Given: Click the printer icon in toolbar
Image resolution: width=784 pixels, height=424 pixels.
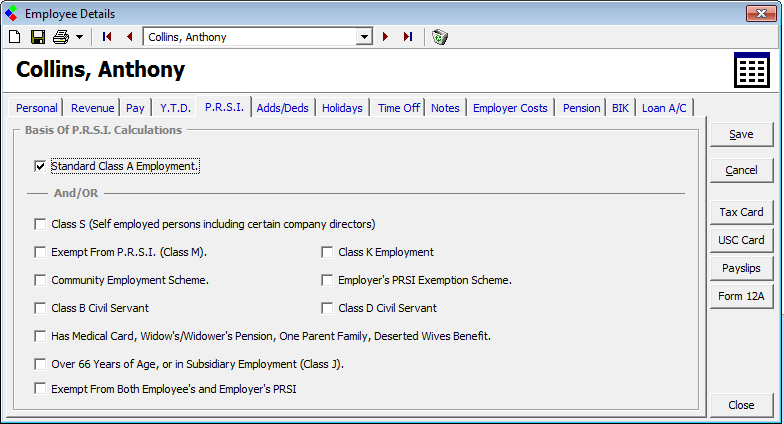Looking at the screenshot, I should tap(61, 37).
